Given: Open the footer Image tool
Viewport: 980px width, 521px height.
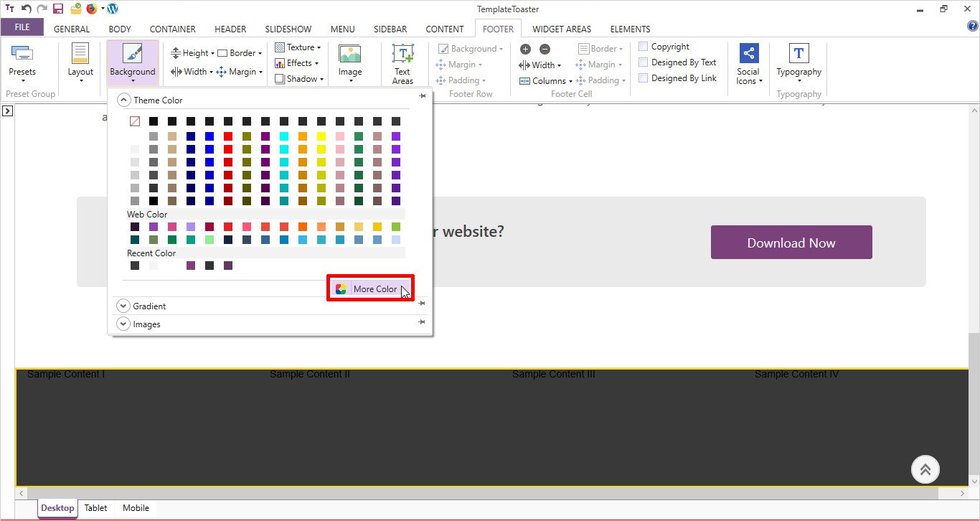Looking at the screenshot, I should [x=350, y=56].
